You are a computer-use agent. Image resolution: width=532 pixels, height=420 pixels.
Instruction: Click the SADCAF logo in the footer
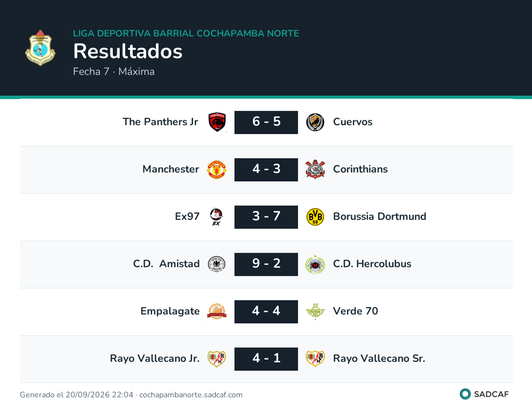point(484,394)
